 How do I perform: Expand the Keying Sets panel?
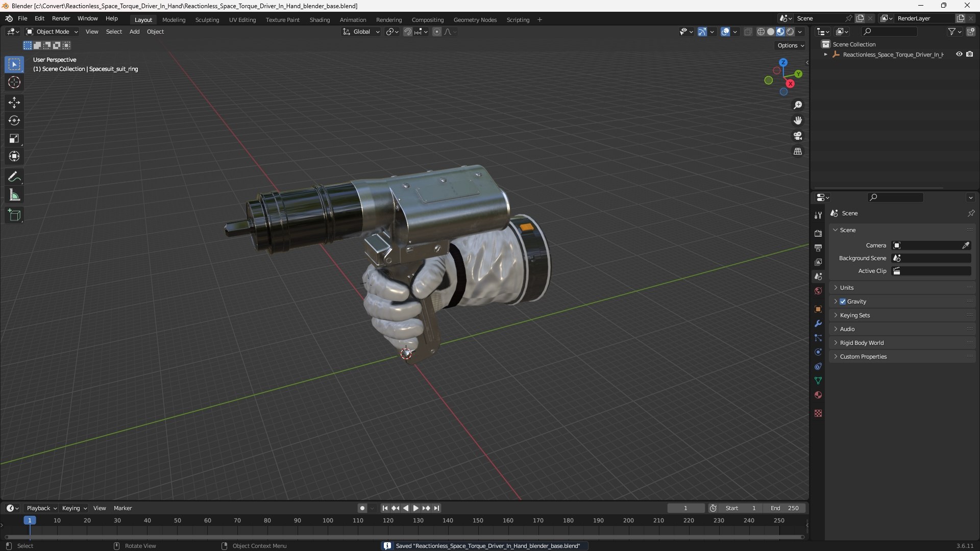(x=902, y=315)
